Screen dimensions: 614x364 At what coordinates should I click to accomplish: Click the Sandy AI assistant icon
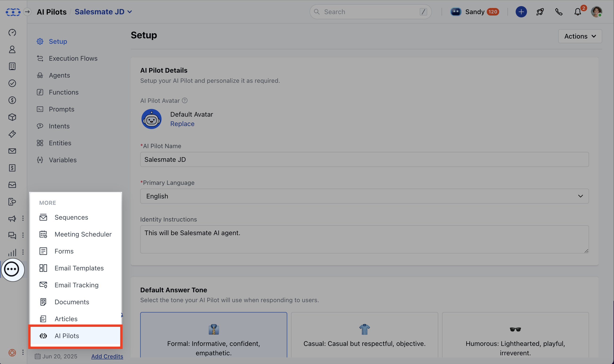click(x=456, y=12)
